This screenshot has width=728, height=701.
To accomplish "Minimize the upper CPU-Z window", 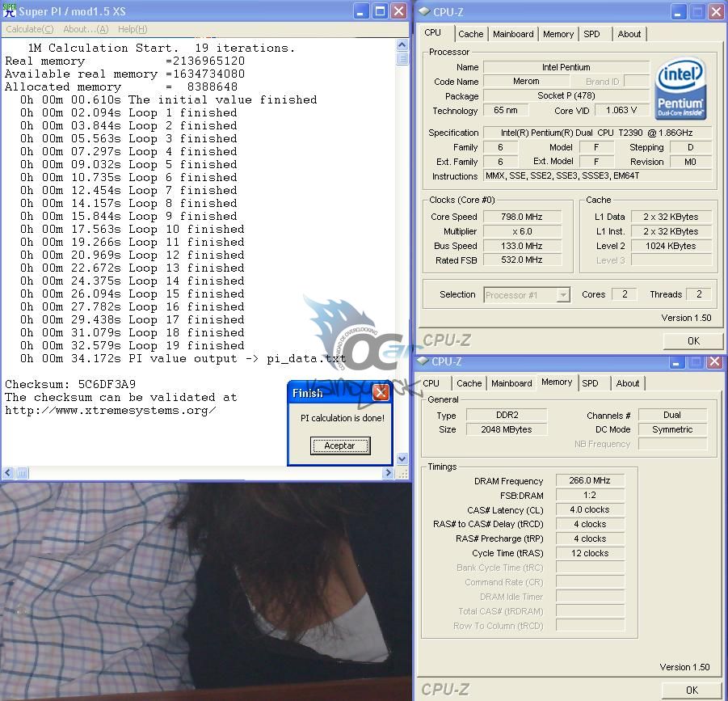I will tap(679, 12).
